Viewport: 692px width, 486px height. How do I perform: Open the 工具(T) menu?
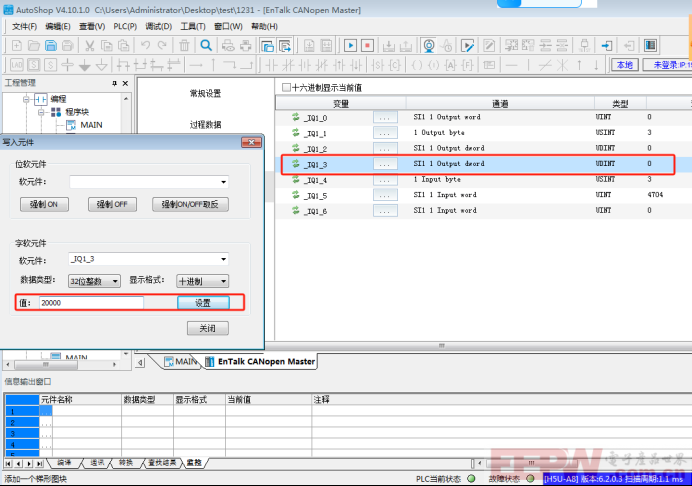click(193, 26)
